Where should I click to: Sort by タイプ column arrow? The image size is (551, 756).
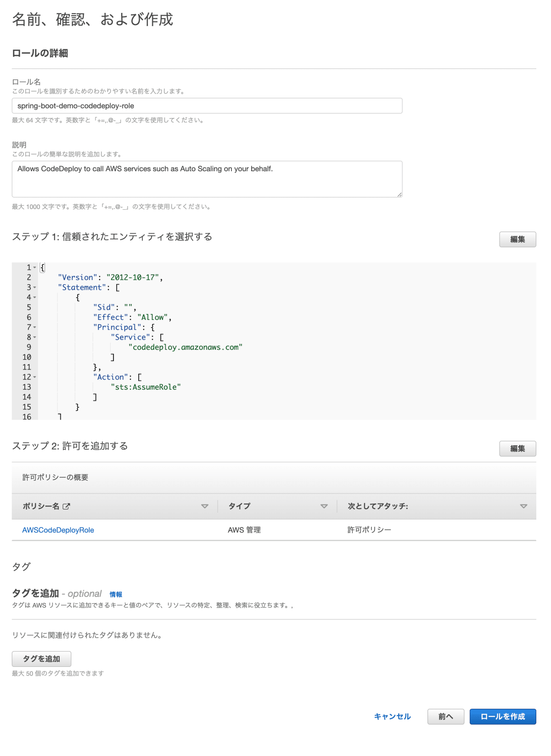[x=324, y=506]
